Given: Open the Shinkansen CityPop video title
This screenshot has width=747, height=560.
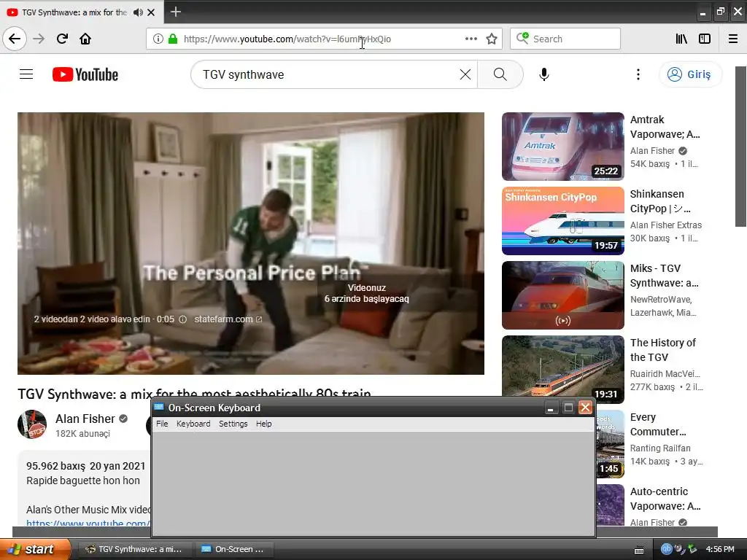Looking at the screenshot, I should (x=660, y=201).
